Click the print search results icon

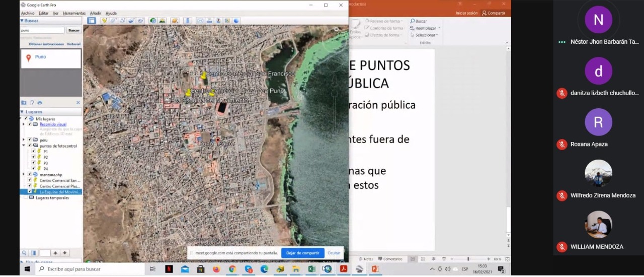pyautogui.click(x=40, y=103)
